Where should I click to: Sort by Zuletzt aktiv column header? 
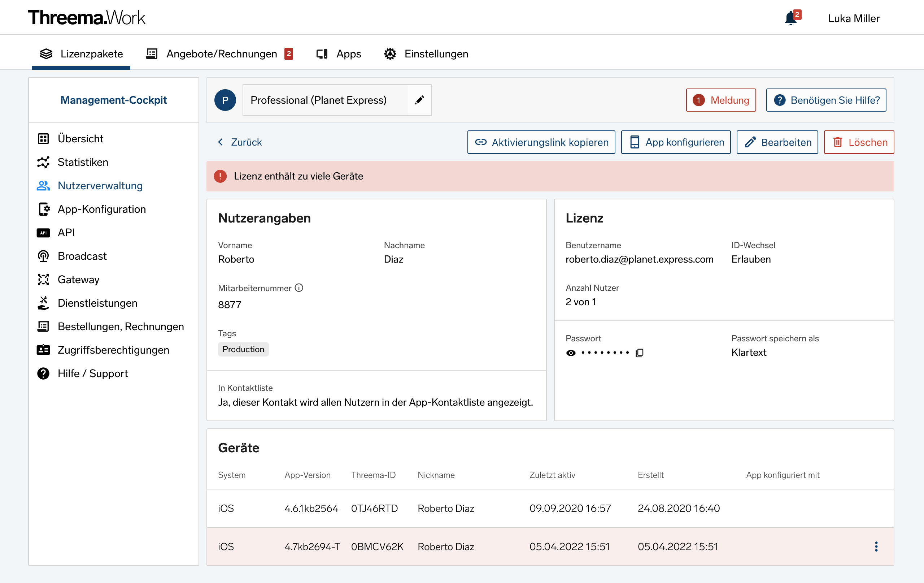coord(552,475)
